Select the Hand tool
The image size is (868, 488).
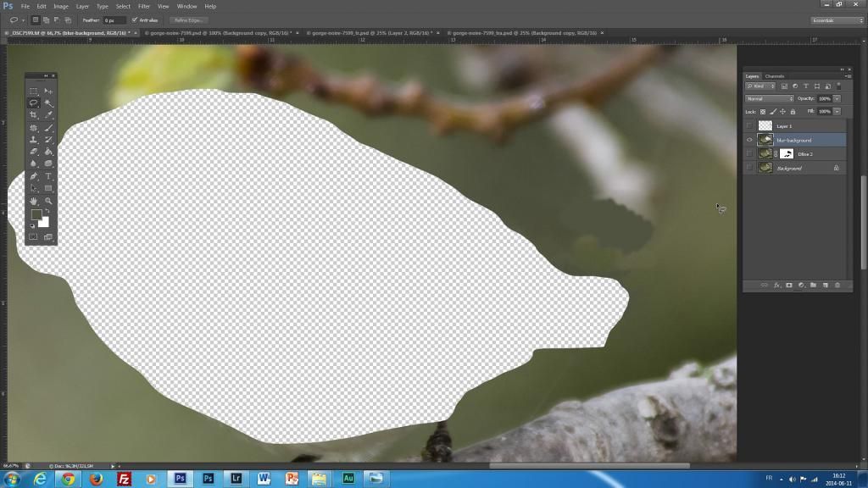click(x=34, y=201)
